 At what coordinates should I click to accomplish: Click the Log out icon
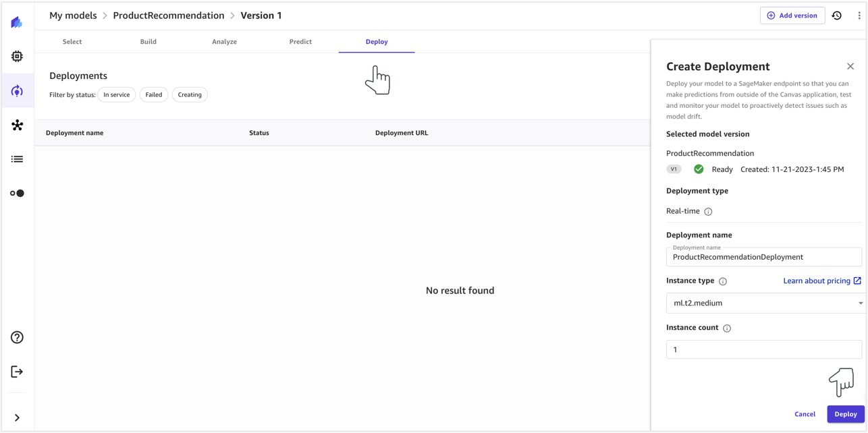(17, 372)
